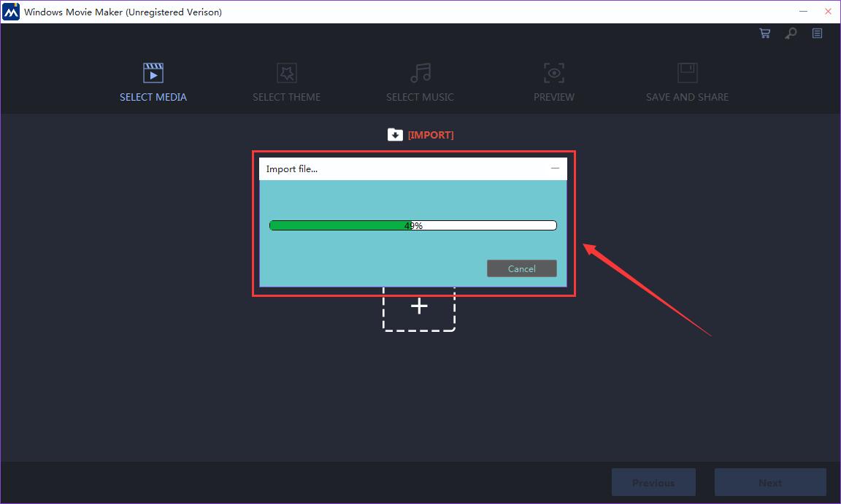Minimize the Windows Movie Maker window

click(804, 11)
